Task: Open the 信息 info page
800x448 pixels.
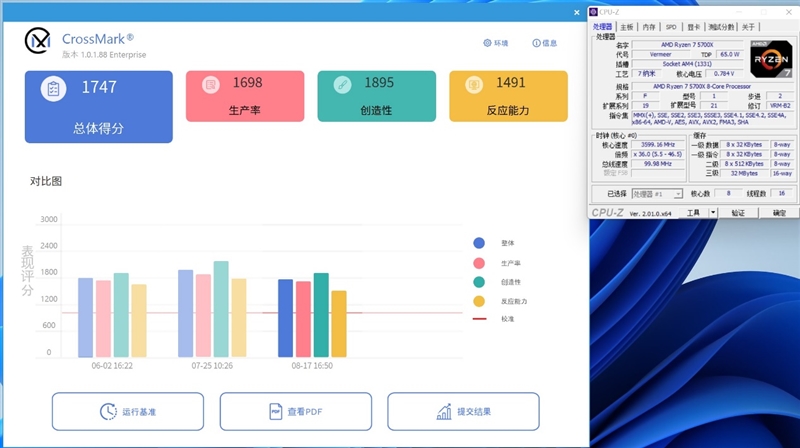Action: 544,43
